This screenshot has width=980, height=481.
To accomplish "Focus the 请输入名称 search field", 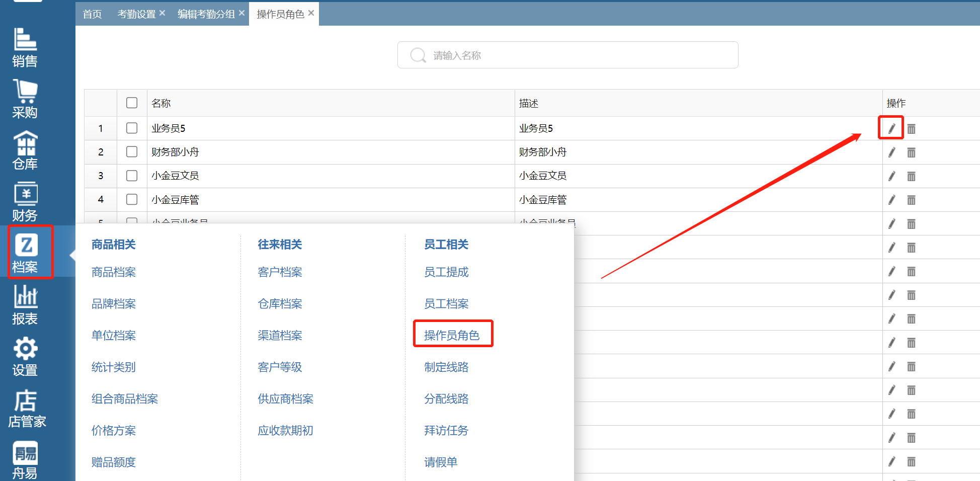I will tap(567, 55).
